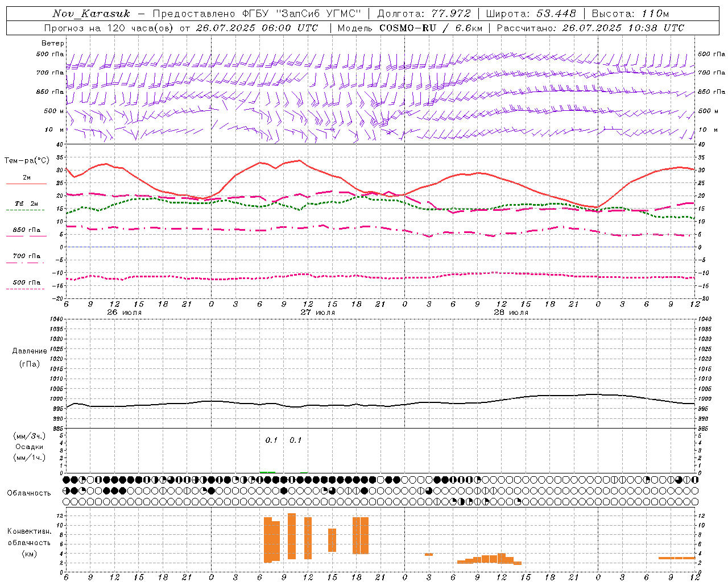Click the Ветер wind panel label
Image resolution: width=728 pixels, height=582 pixels.
pos(53,43)
